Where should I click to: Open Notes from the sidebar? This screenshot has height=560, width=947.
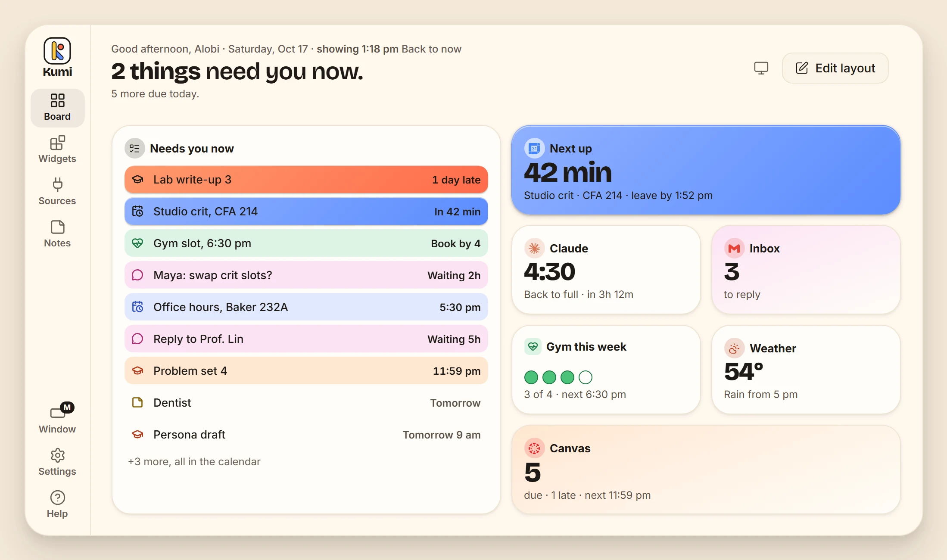57,234
